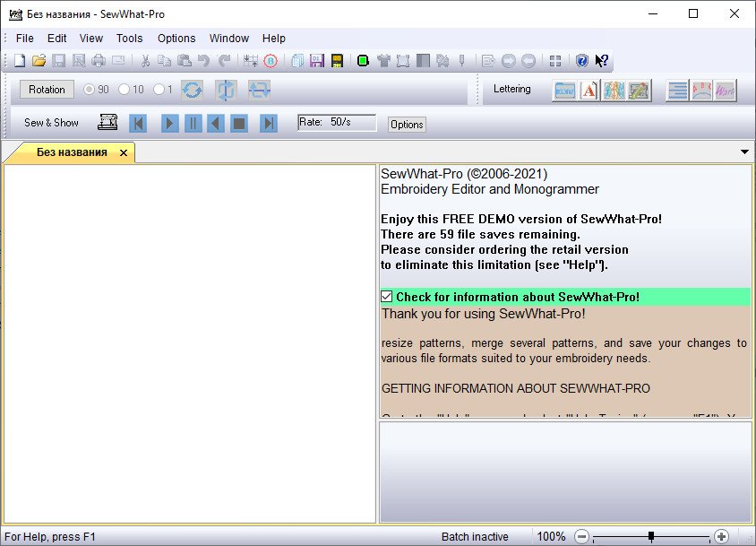Click the green hoop square icon
756x546 pixels.
[x=363, y=61]
